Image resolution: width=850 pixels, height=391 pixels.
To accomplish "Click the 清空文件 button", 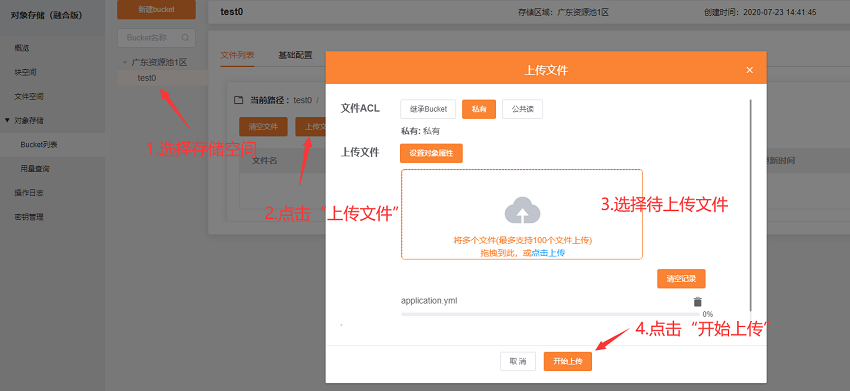I will [263, 127].
